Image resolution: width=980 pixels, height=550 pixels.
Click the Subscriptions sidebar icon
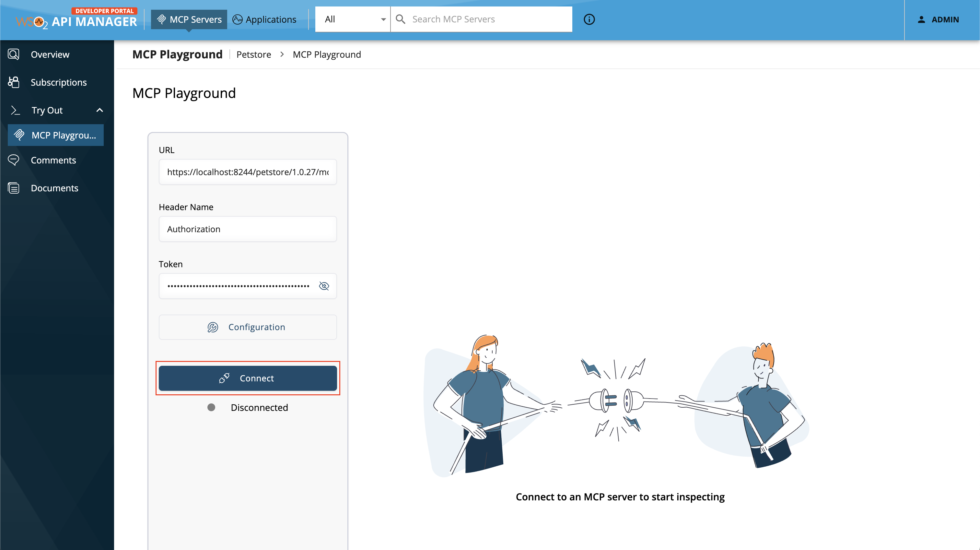click(x=14, y=82)
